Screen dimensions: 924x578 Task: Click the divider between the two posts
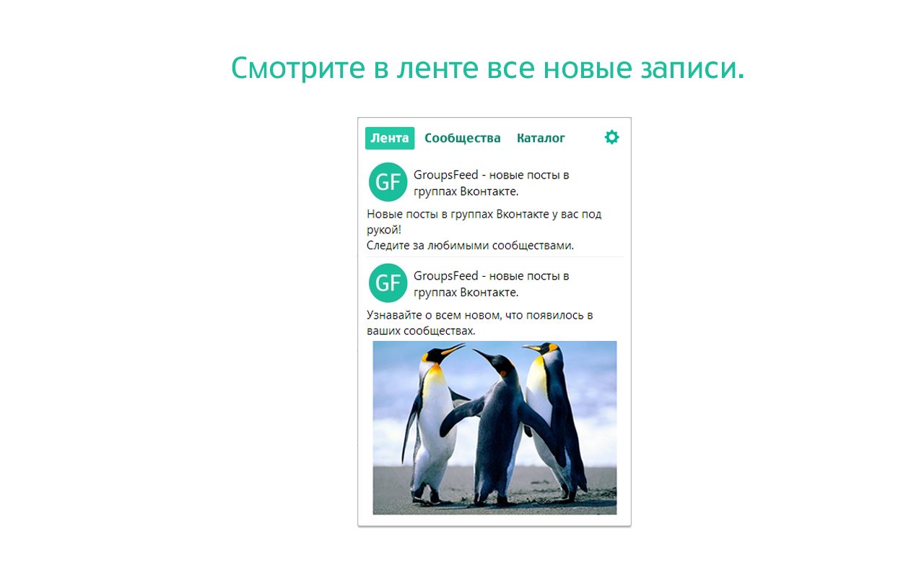pos(494,256)
